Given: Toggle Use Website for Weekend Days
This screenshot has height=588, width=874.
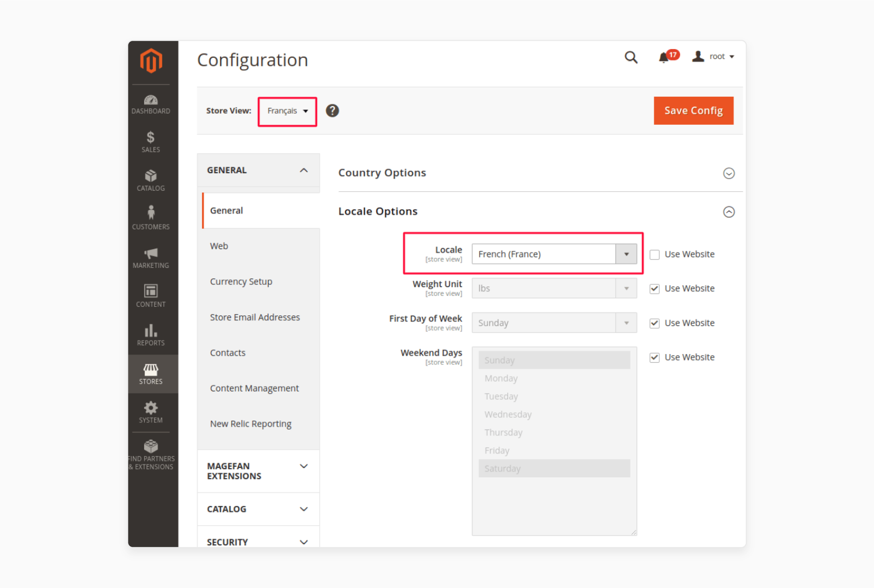Looking at the screenshot, I should [654, 357].
